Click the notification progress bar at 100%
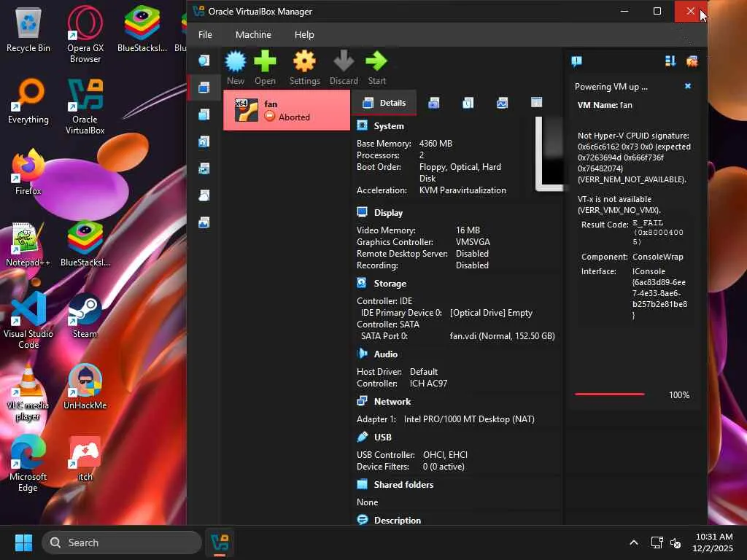 click(x=610, y=394)
